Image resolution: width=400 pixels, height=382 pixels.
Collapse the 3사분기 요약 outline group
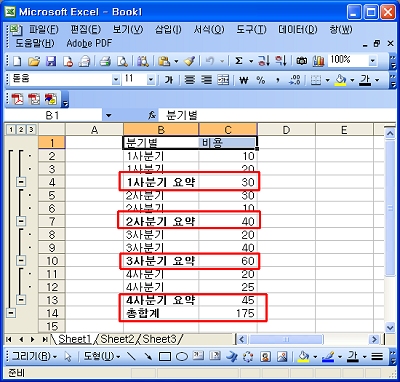(21, 260)
